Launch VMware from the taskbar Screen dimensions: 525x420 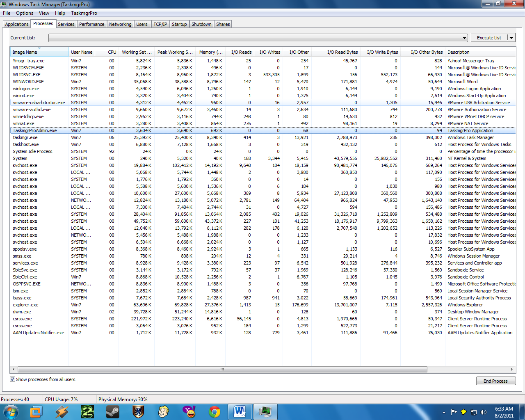36,411
